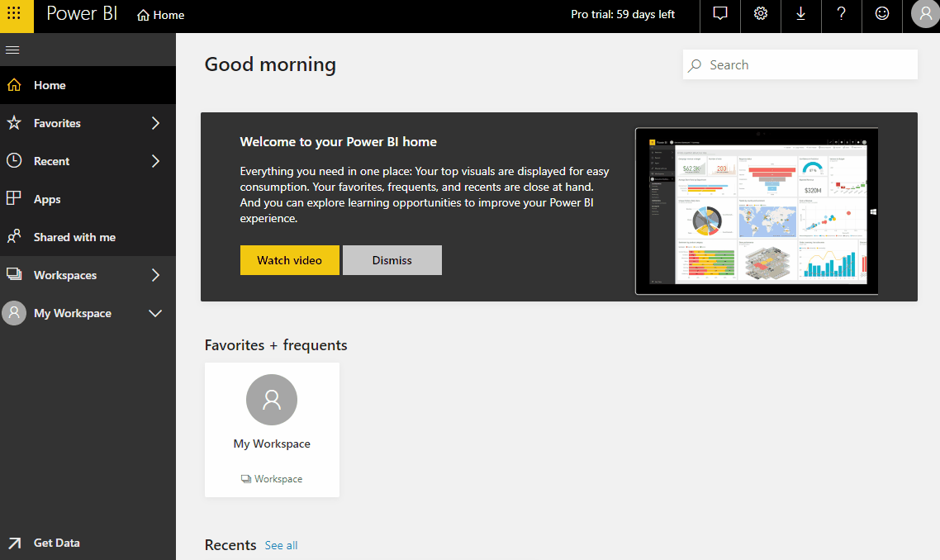Click Home in the top breadcrumb bar
This screenshot has height=560, width=940.
160,15
